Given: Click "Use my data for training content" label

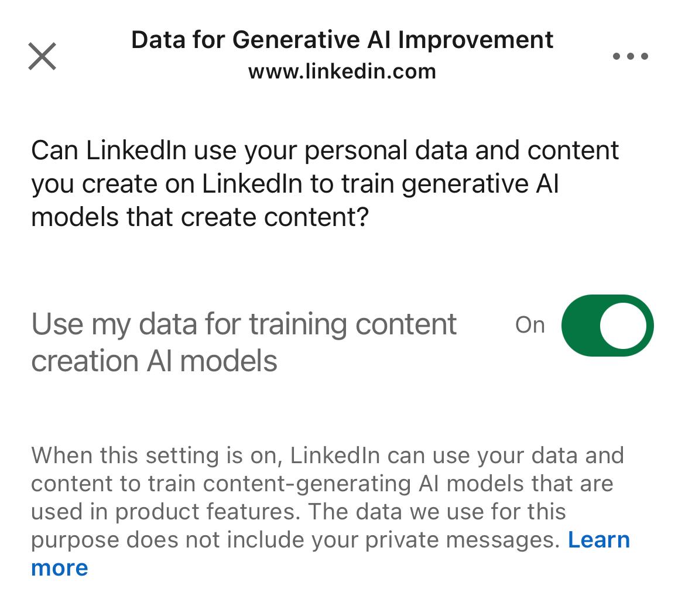Looking at the screenshot, I should coord(244,324).
